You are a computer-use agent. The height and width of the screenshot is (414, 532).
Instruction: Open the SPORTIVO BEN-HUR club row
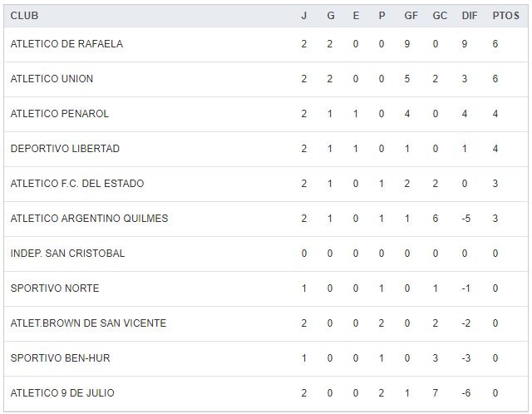[60, 358]
